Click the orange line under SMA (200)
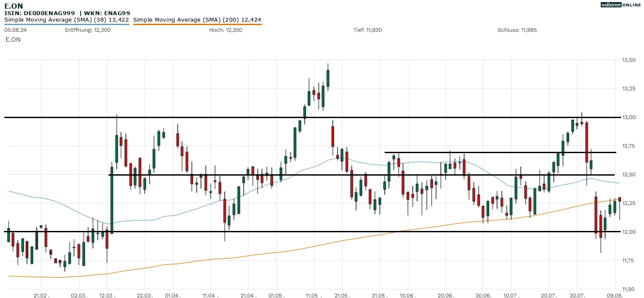644x298 pixels. coord(197,25)
